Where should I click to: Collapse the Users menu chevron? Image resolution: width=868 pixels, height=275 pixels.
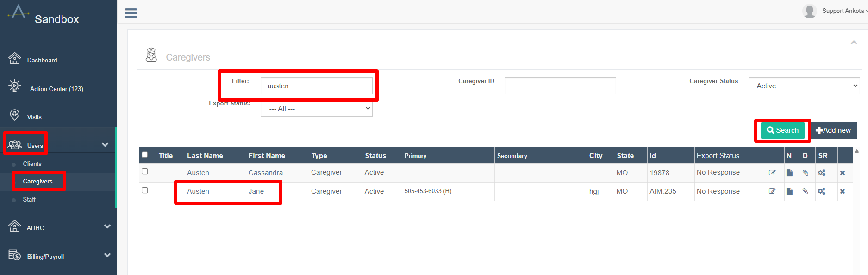[105, 145]
